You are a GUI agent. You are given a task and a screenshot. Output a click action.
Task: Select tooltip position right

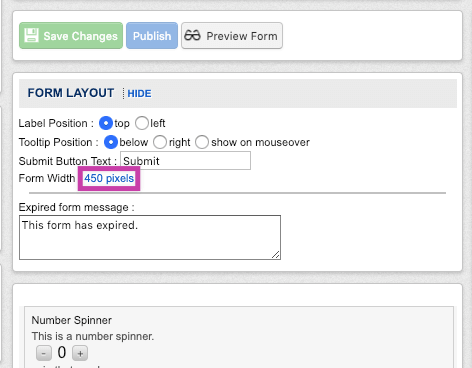pyautogui.click(x=160, y=142)
